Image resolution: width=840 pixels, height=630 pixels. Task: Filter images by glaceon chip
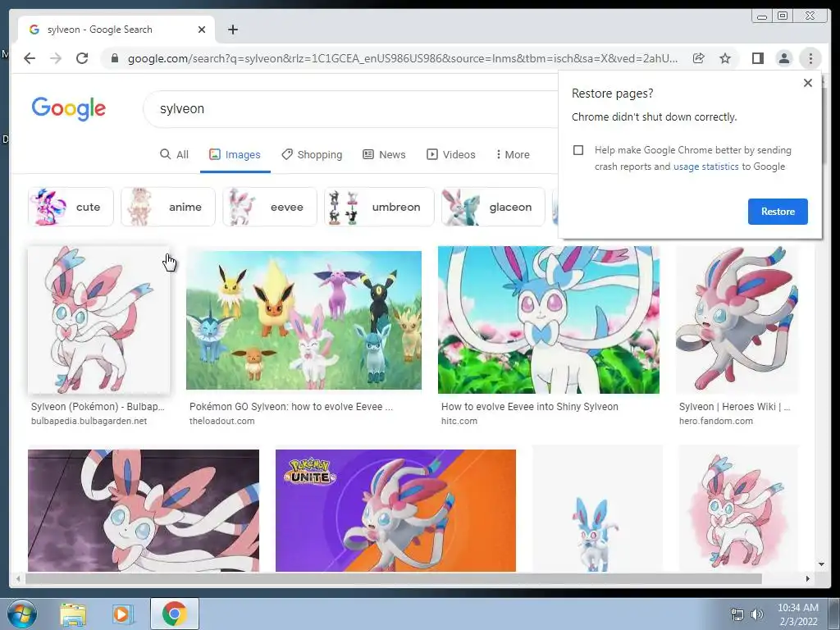[493, 207]
